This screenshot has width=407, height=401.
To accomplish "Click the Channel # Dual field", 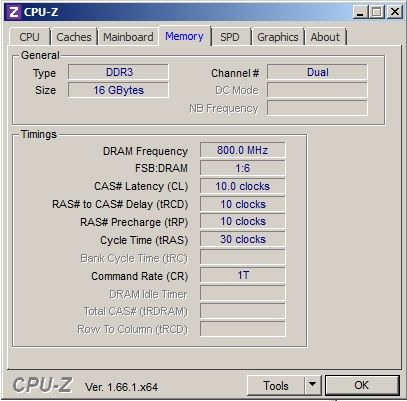I will 317,72.
